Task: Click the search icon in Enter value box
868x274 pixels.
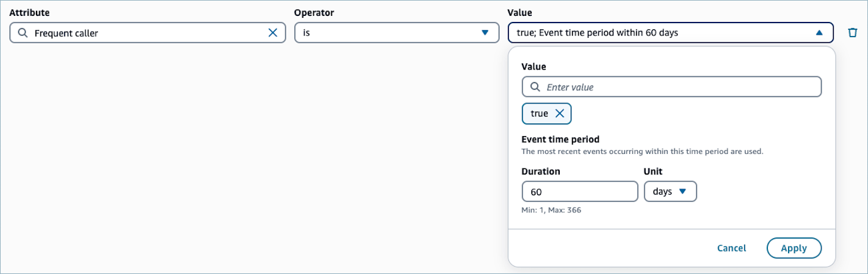Action: point(535,87)
